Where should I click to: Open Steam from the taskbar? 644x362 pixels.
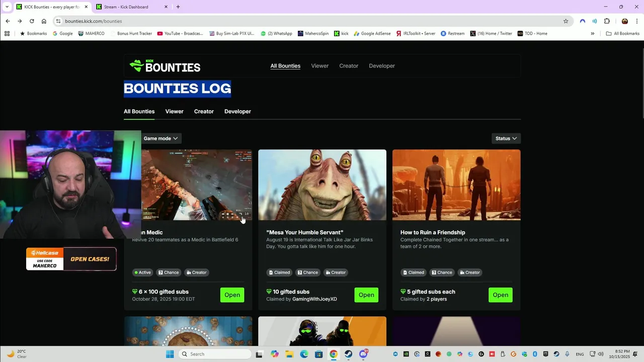tap(348, 354)
